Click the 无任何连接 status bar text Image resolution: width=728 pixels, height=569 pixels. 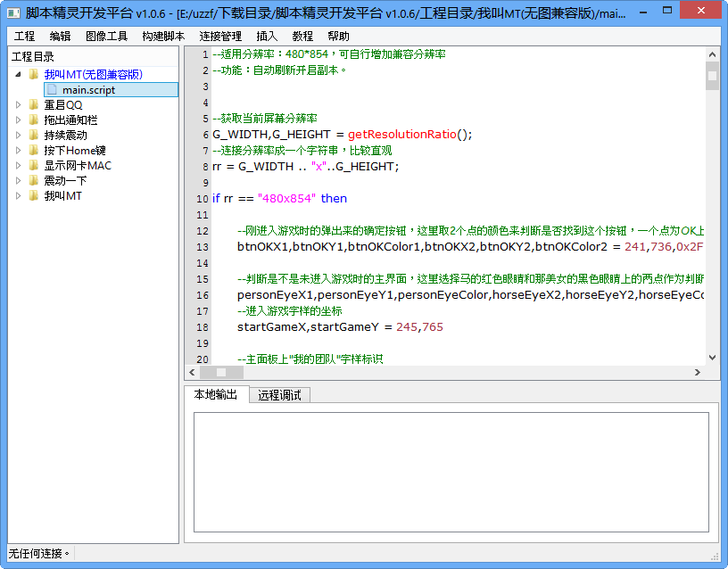click(38, 553)
